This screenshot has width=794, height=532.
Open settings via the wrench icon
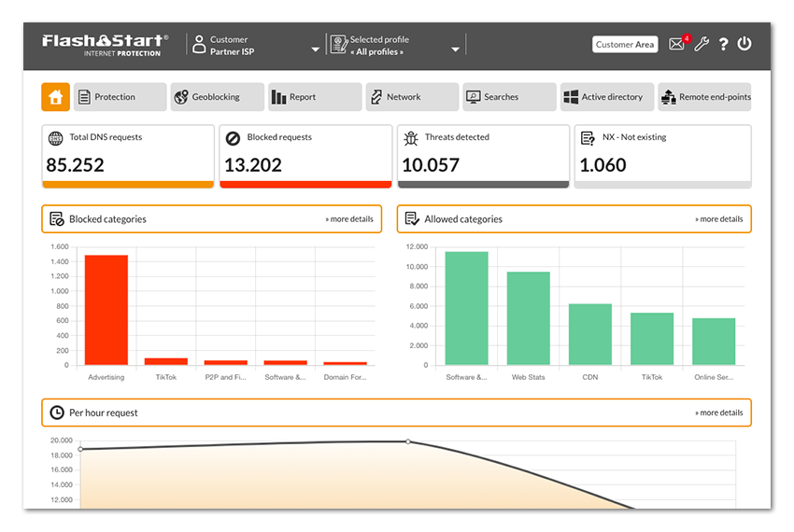pyautogui.click(x=702, y=44)
